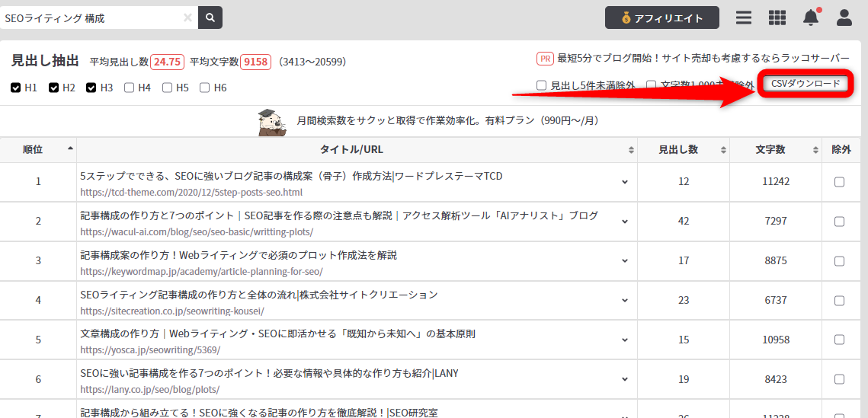Open the wacul-ai.com URL link

pos(197,232)
